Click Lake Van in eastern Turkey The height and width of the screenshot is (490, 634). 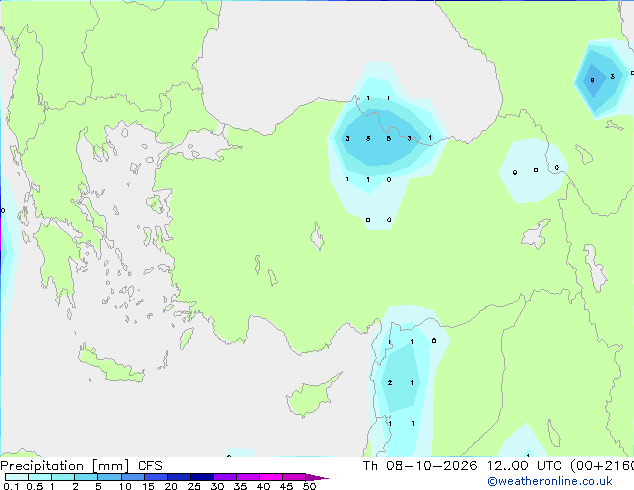pos(535,234)
